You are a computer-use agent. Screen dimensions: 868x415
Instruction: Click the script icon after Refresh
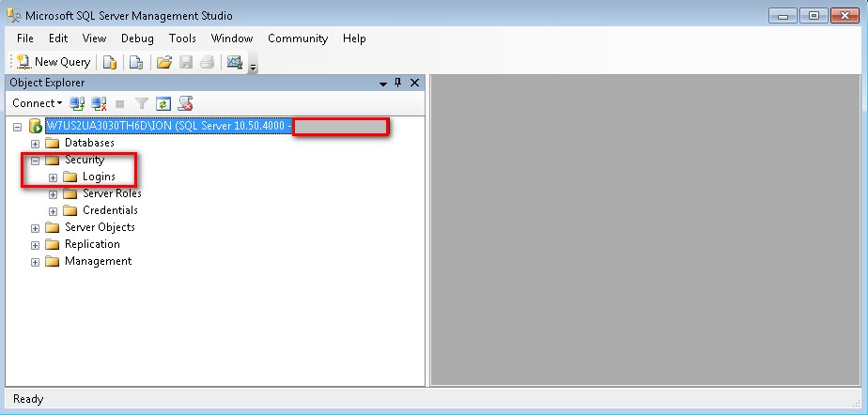185,103
